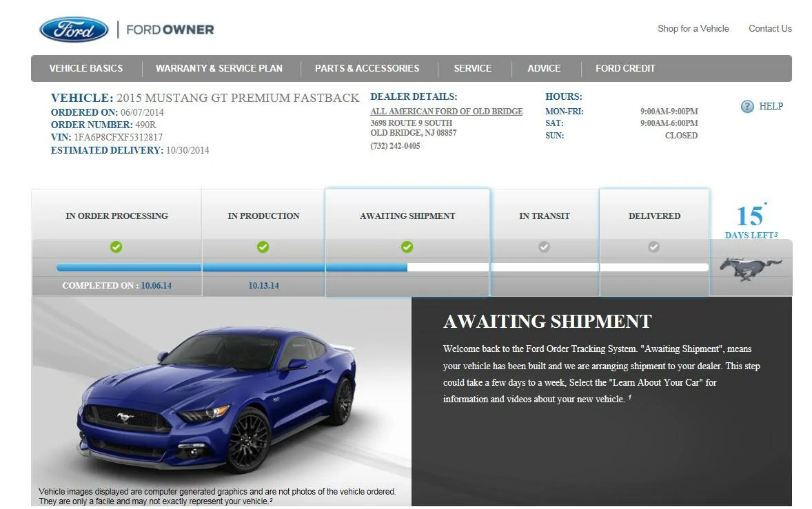Open All American Ford of Old Bridge link
The width and height of the screenshot is (812, 509).
(447, 111)
